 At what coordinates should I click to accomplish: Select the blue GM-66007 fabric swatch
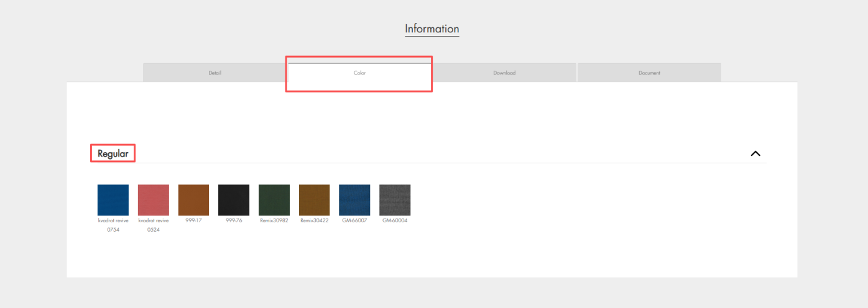click(354, 200)
